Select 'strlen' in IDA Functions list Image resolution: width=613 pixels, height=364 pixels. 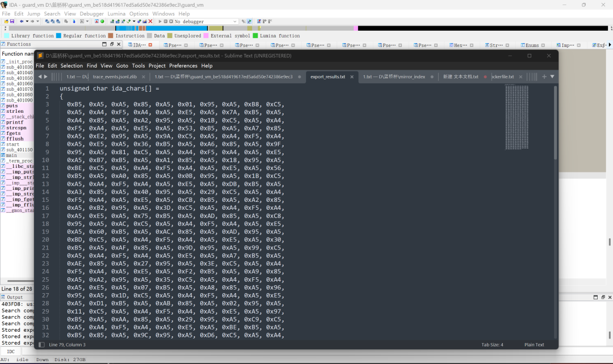tap(15, 111)
